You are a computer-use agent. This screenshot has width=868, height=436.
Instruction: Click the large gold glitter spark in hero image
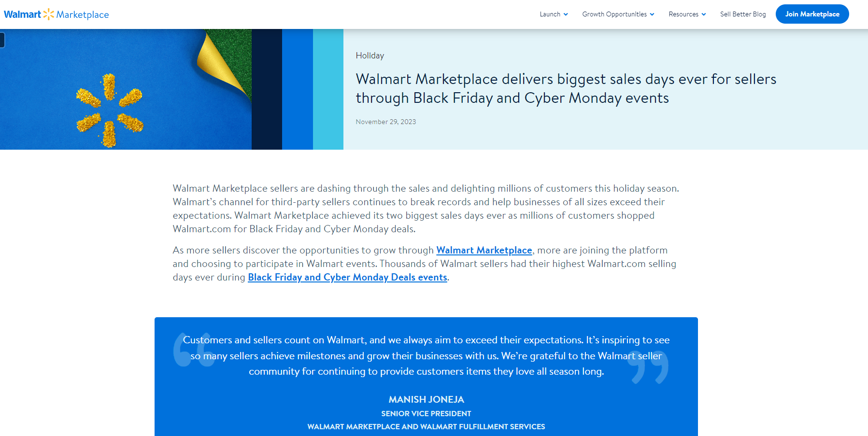click(110, 111)
